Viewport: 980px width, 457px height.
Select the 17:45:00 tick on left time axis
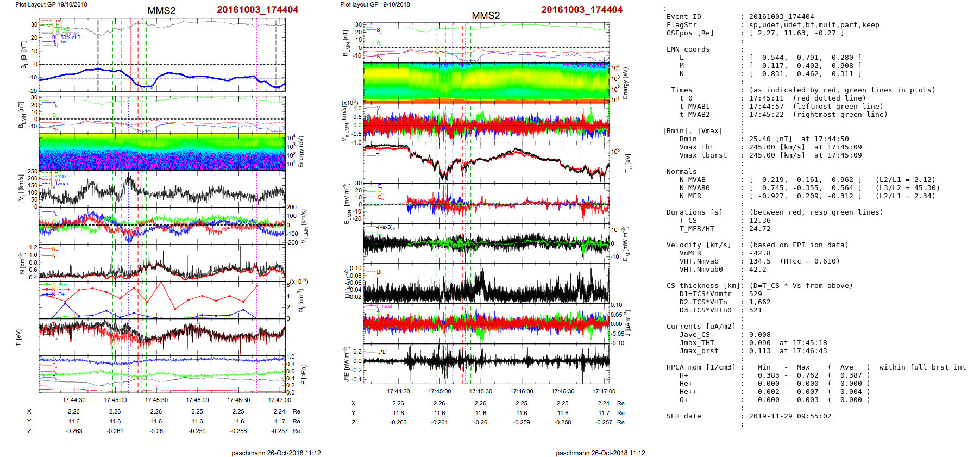[115, 400]
